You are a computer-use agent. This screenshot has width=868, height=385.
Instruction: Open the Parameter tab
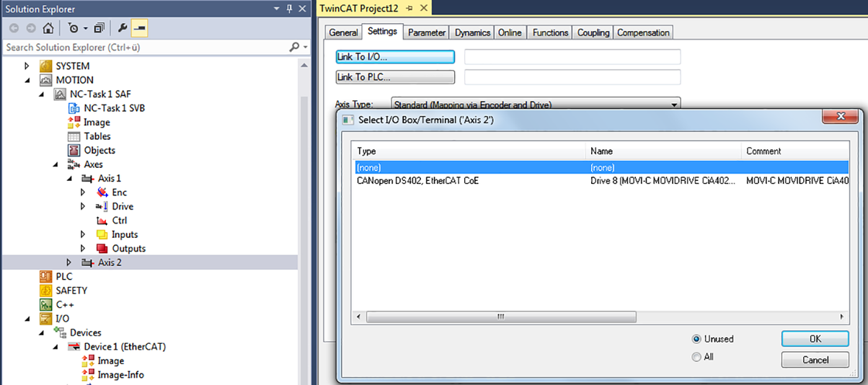(427, 32)
